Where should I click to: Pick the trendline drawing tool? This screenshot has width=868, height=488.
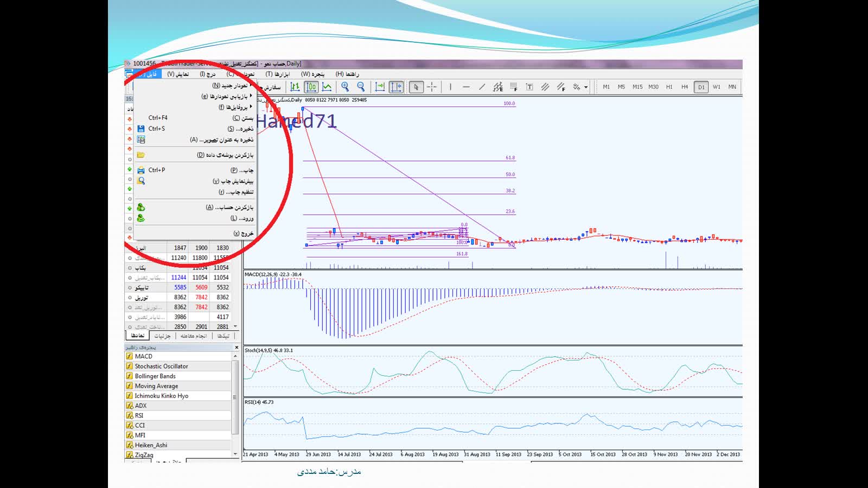tap(482, 87)
